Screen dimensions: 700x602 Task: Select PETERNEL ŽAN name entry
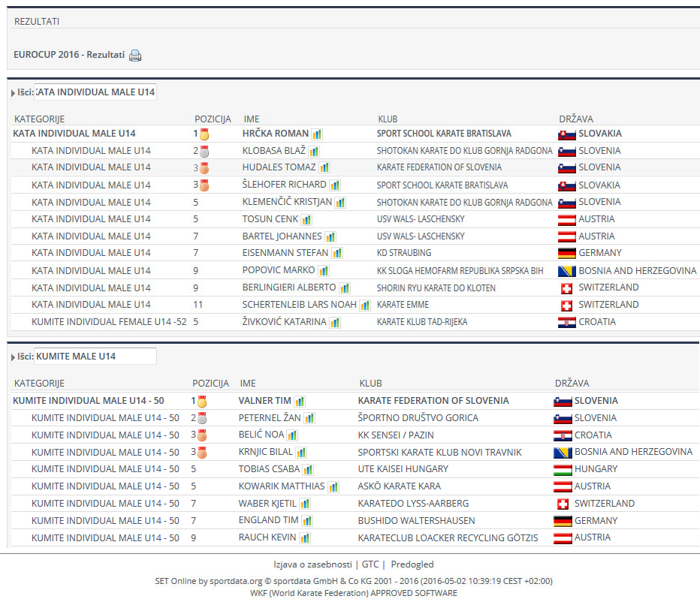268,418
